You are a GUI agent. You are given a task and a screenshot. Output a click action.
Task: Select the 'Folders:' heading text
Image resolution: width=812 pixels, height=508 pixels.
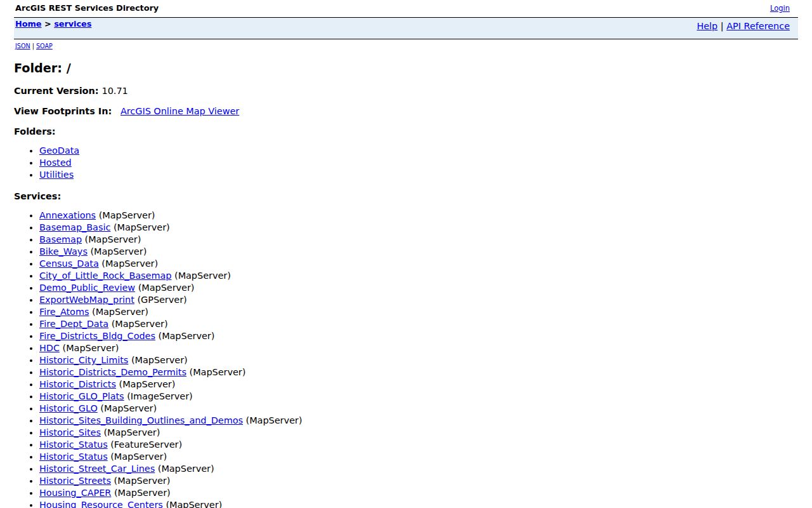[x=35, y=131]
